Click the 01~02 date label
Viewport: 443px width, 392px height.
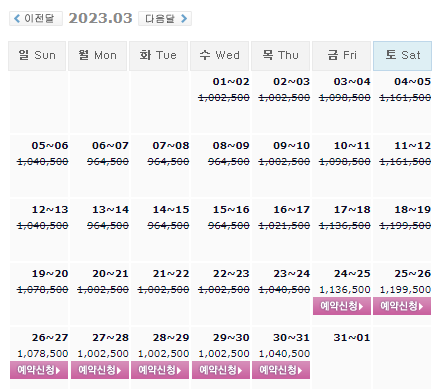pyautogui.click(x=231, y=82)
